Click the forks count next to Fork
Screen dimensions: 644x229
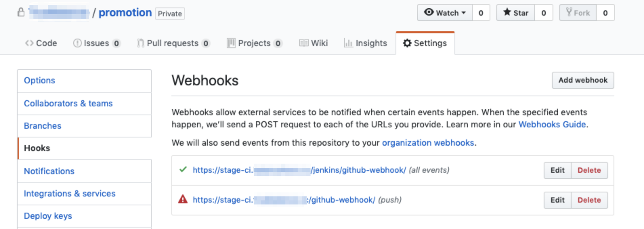[x=605, y=13]
